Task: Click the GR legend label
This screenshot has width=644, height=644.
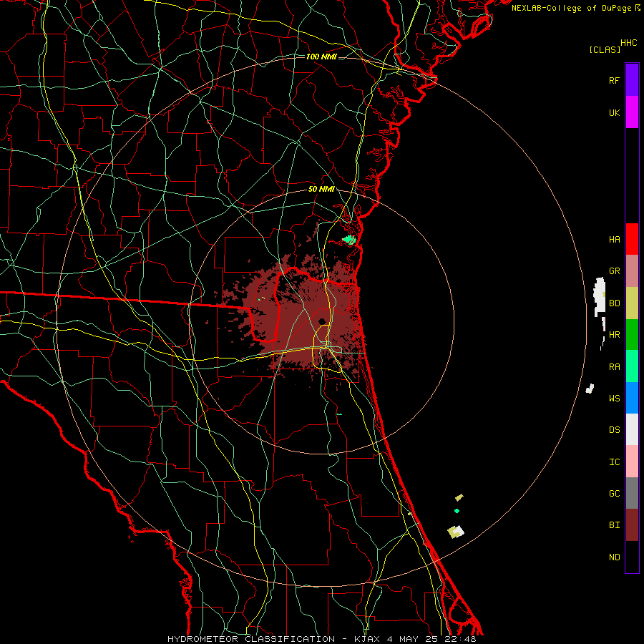Action: tap(614, 271)
